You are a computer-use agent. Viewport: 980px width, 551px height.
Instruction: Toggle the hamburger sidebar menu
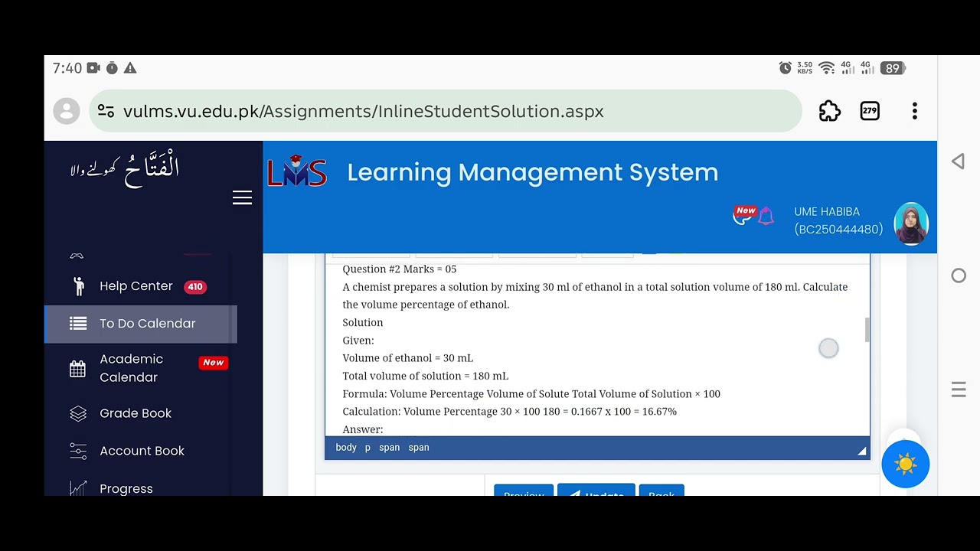242,197
